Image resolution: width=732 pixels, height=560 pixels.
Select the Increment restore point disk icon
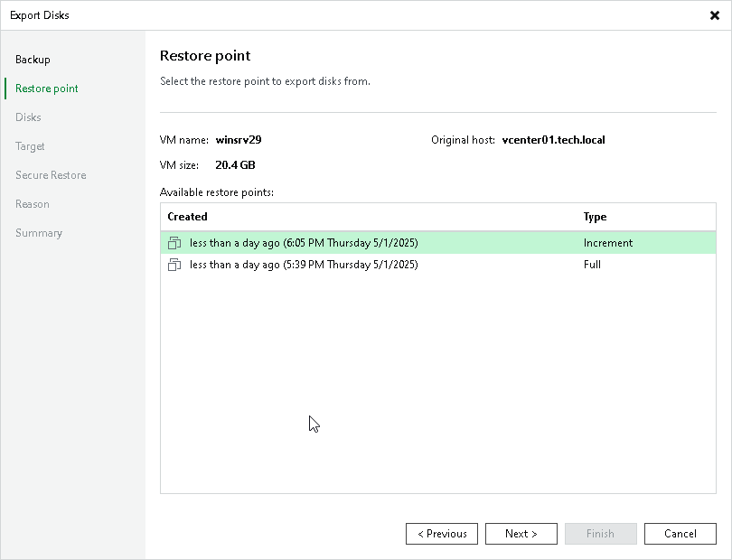point(174,242)
